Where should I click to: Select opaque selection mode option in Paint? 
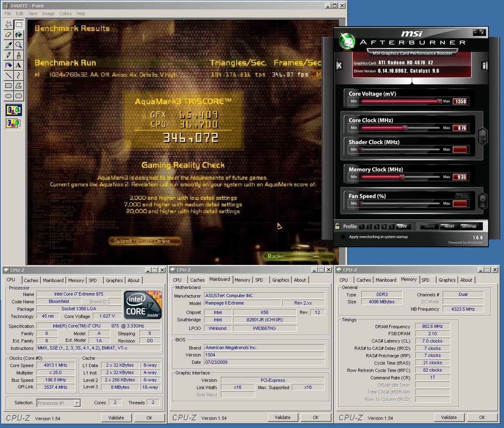[x=13, y=110]
